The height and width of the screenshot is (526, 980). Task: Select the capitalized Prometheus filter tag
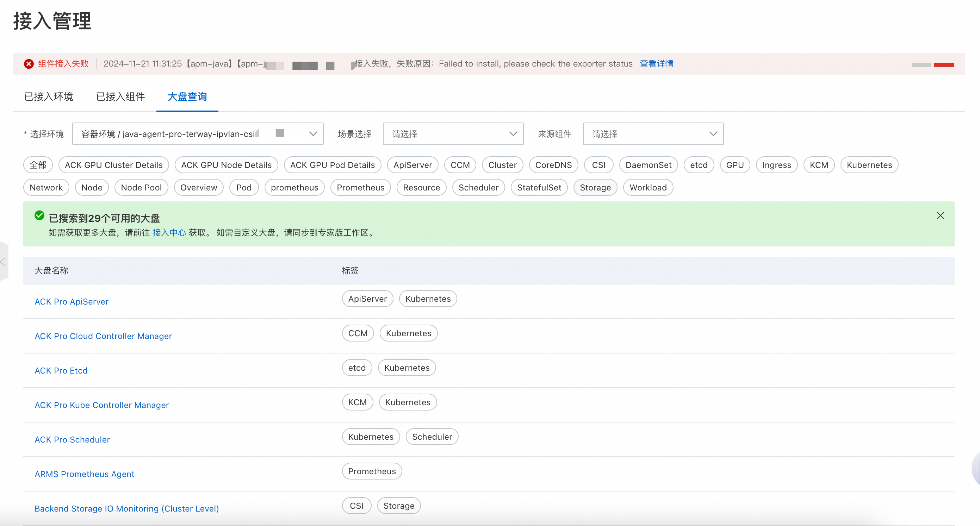pos(361,188)
